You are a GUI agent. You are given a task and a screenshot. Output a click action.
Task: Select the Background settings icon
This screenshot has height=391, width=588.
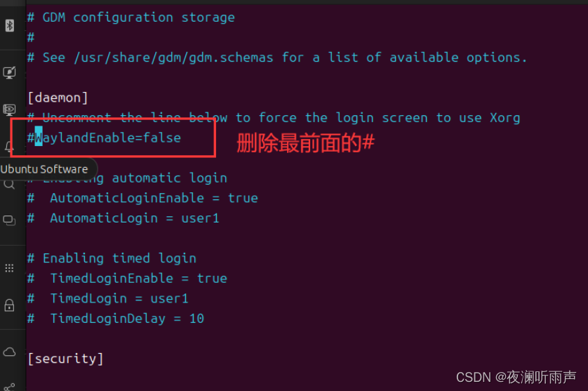(9, 72)
